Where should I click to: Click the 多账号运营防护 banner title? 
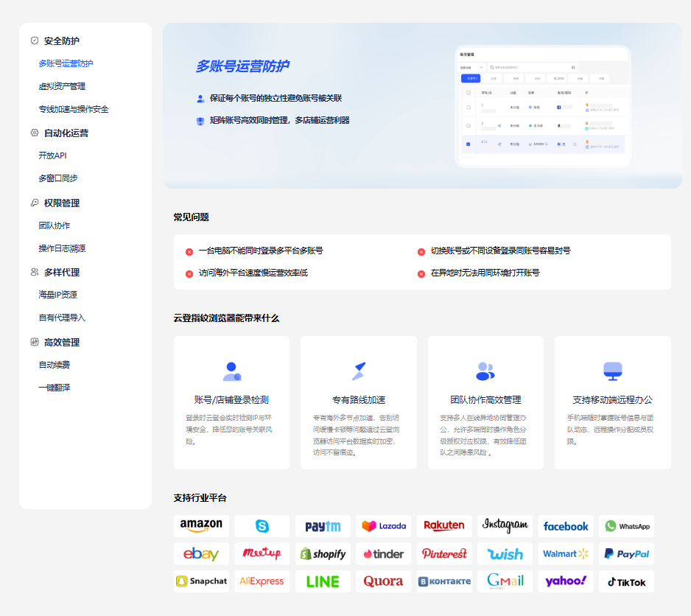(242, 66)
